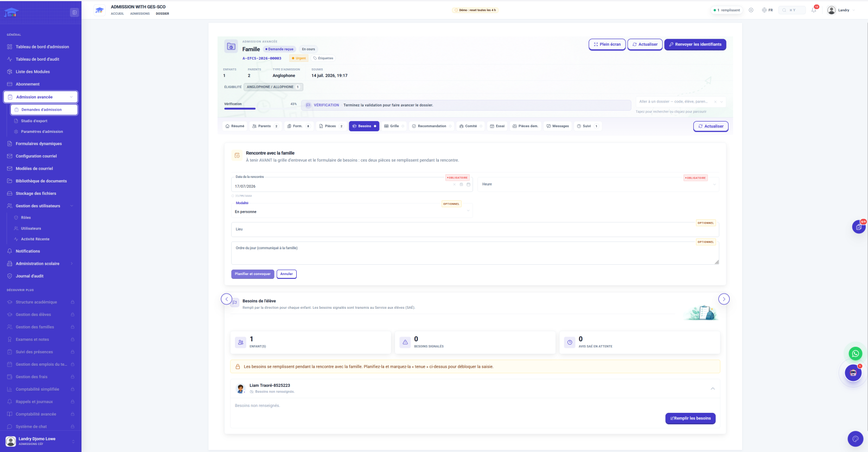Click the dossier folder icon beside Famille
This screenshot has width=868, height=452.
click(231, 46)
